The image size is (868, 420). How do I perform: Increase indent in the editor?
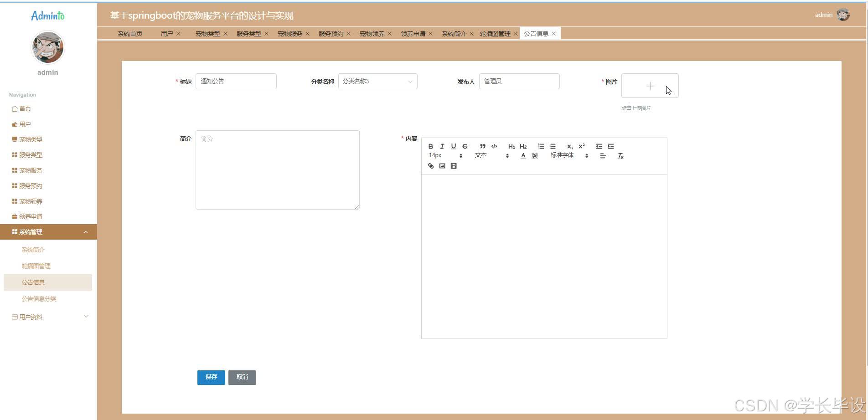[x=611, y=146]
